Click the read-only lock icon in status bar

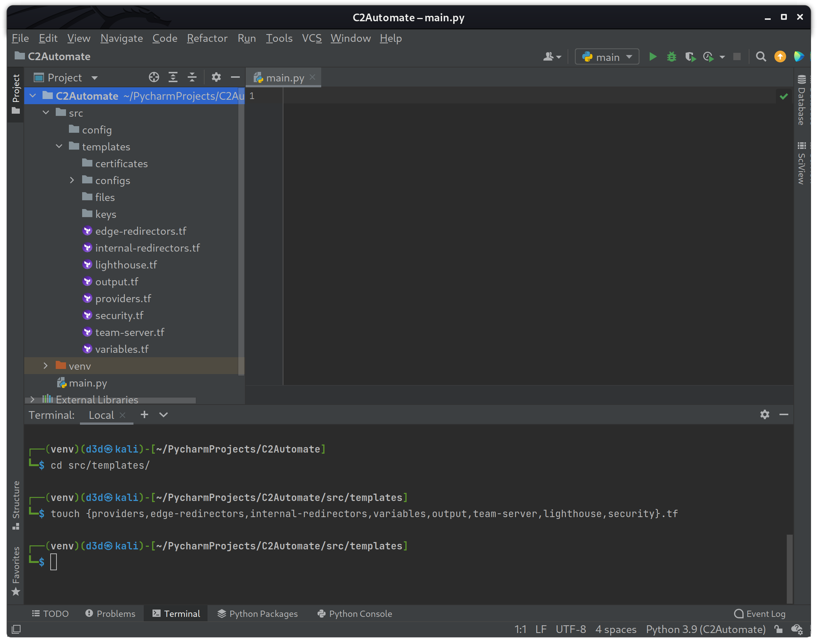(x=778, y=629)
